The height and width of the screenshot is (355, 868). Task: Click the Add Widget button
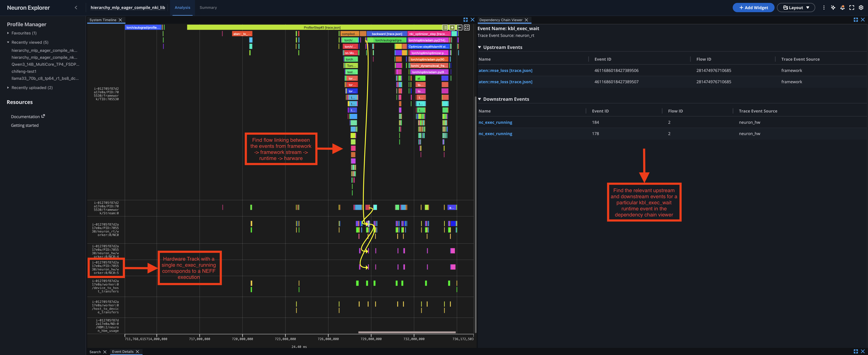753,7
